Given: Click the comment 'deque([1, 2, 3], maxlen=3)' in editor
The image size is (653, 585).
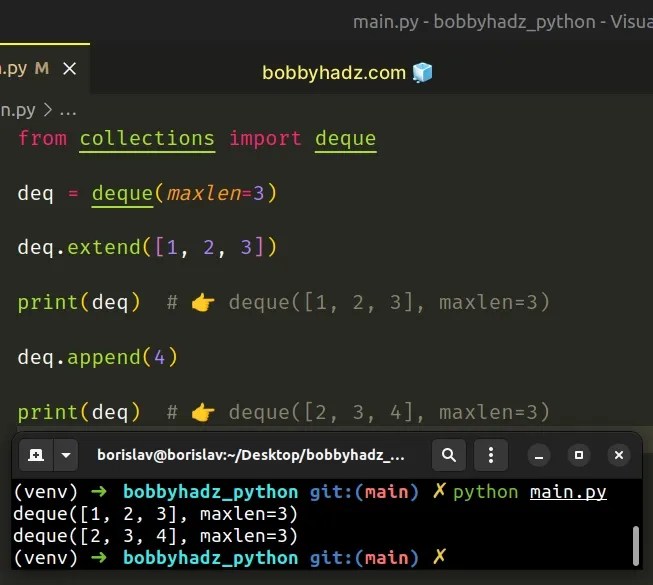Looking at the screenshot, I should click(x=389, y=302).
